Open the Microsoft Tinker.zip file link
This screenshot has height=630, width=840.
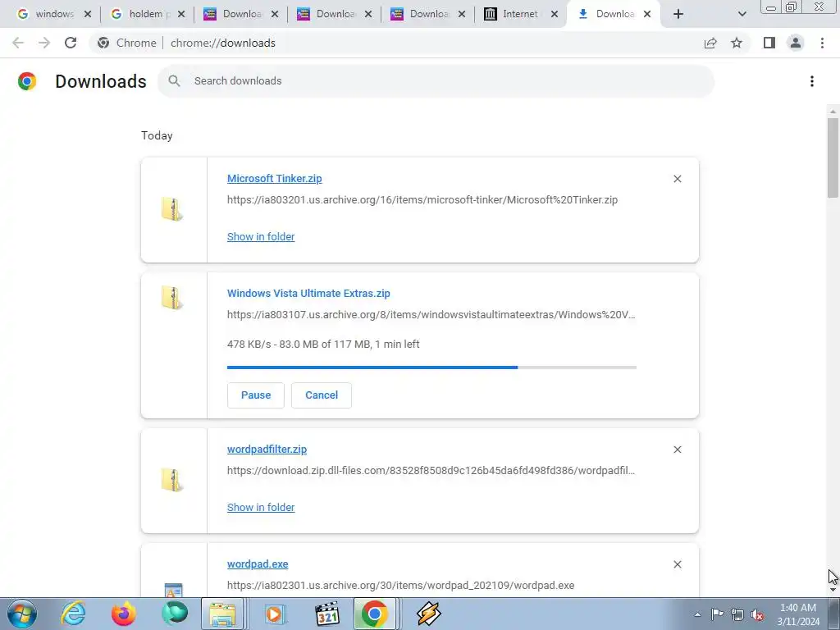pyautogui.click(x=274, y=178)
